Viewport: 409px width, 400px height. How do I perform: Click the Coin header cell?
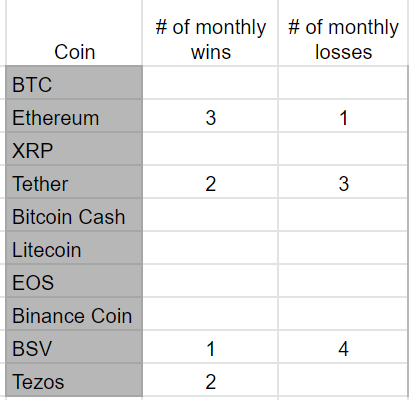(x=74, y=33)
